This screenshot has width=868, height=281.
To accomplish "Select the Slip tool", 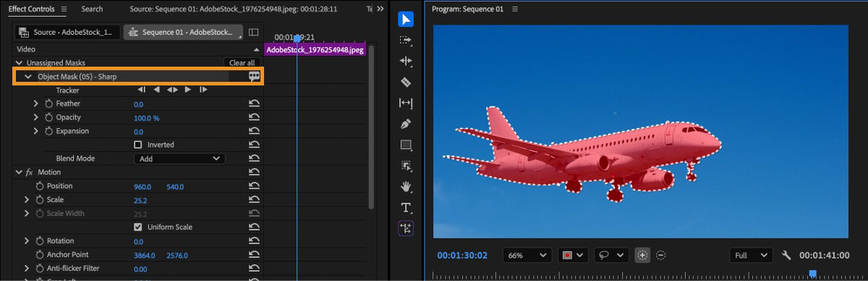I will [406, 104].
